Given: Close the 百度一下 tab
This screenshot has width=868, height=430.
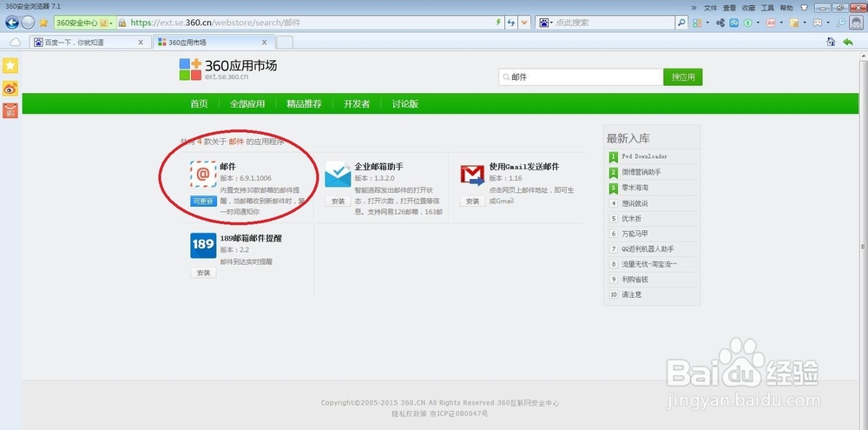Looking at the screenshot, I should [x=141, y=42].
